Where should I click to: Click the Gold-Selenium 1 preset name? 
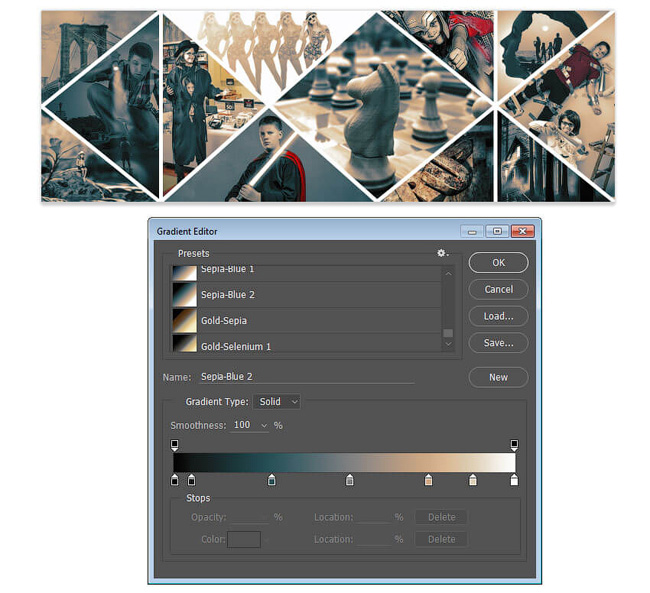pos(235,346)
